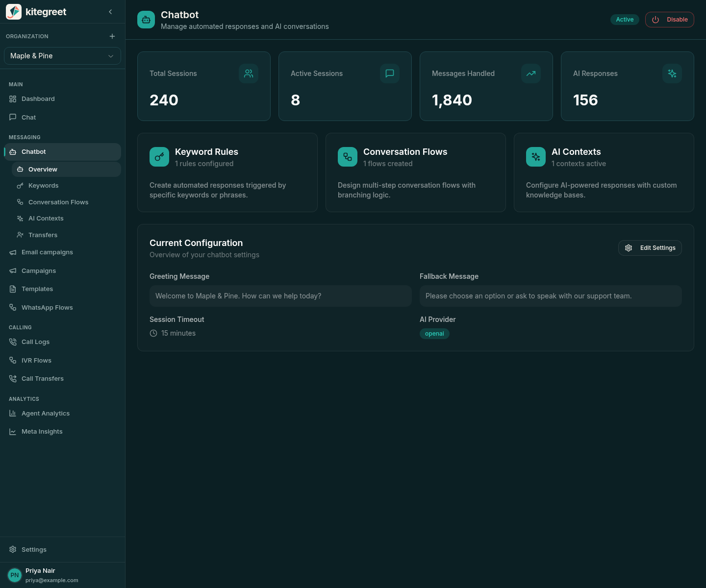This screenshot has width=706, height=588.
Task: Click the Greeting Message text box
Action: click(280, 296)
